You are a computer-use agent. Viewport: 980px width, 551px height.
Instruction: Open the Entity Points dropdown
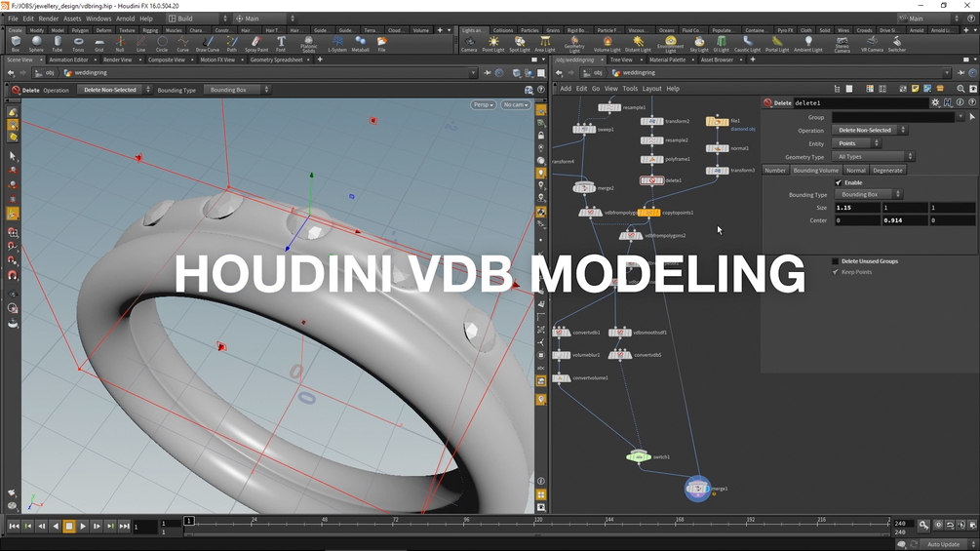click(856, 143)
